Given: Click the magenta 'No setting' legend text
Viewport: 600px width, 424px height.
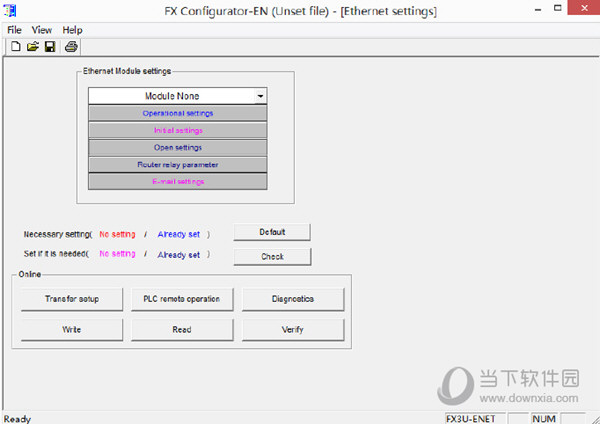Looking at the screenshot, I should 117,254.
